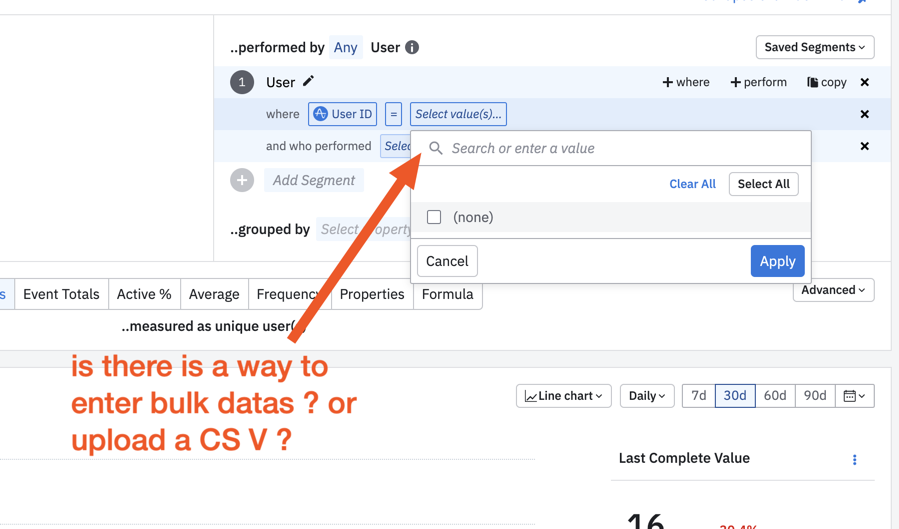Click the plus Add Segment icon
Viewport: 899px width, 529px height.
click(x=242, y=180)
